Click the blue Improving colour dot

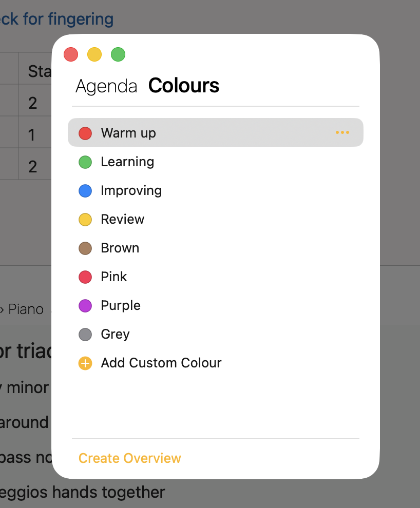pos(85,191)
